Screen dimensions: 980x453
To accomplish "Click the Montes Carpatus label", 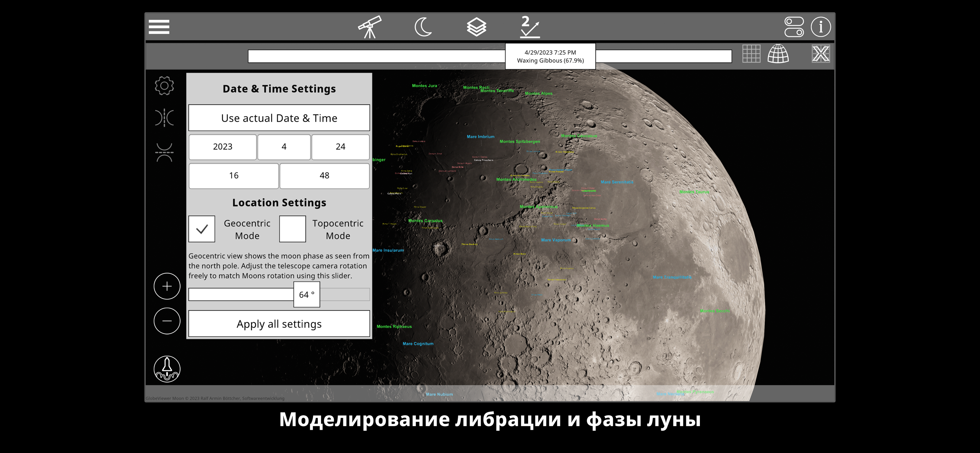I will (425, 221).
